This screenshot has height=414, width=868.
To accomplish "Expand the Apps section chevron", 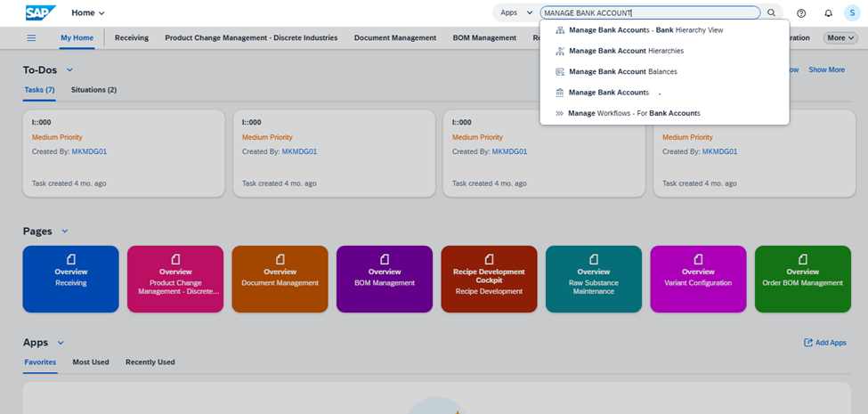I will [x=61, y=343].
